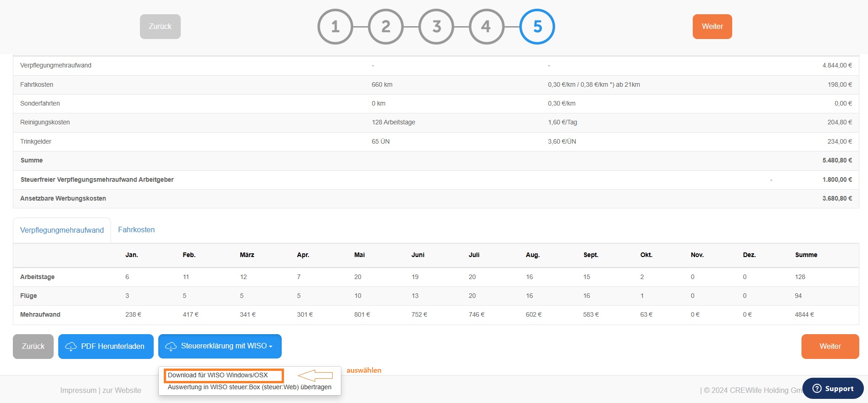Viewport: 868px width, 403px height.
Task: Click the cloud icon on Steuererklärung mit WISO
Action: coord(171,347)
